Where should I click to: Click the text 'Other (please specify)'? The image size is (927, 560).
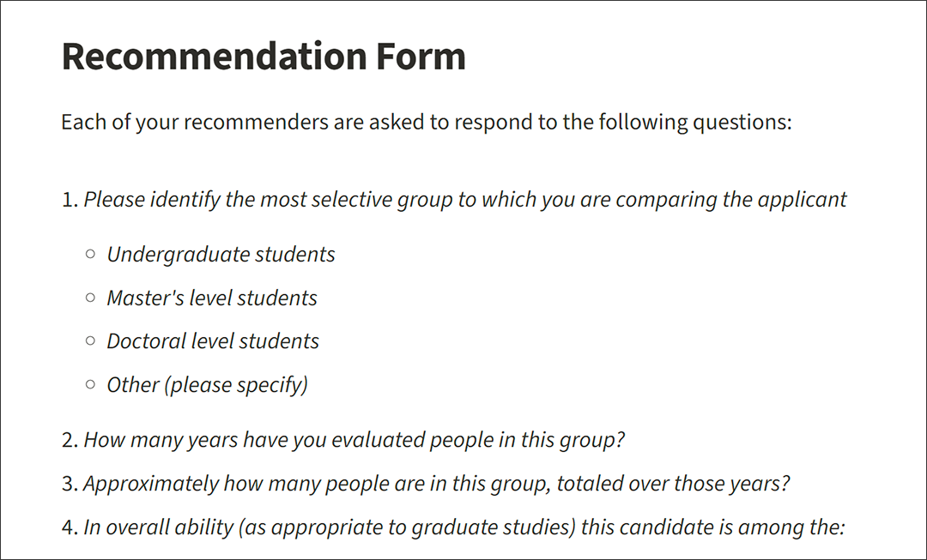point(208,385)
